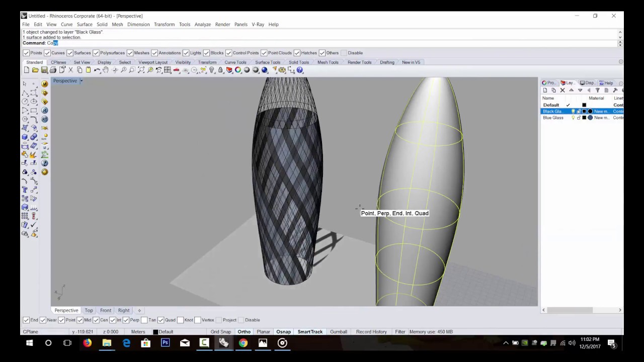Click the blue Help question mark toolbar icon
Image resolution: width=644 pixels, height=362 pixels.
click(x=300, y=70)
